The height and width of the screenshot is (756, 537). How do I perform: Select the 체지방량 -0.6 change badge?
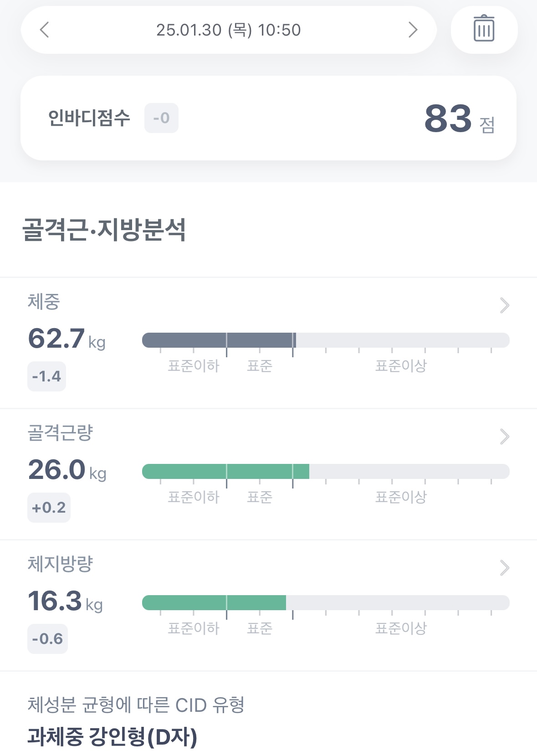click(x=47, y=639)
